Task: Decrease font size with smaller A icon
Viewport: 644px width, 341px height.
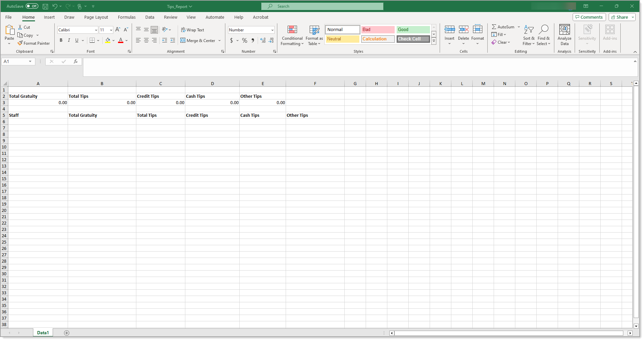Action: point(126,30)
